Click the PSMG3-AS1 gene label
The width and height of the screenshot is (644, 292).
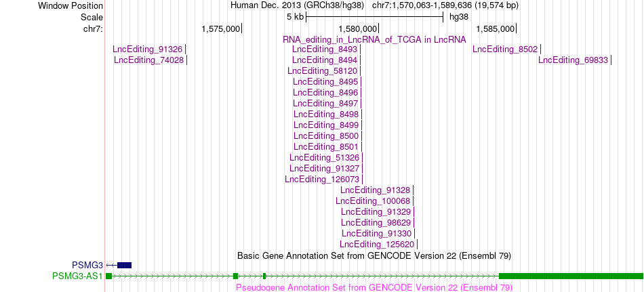78,276
